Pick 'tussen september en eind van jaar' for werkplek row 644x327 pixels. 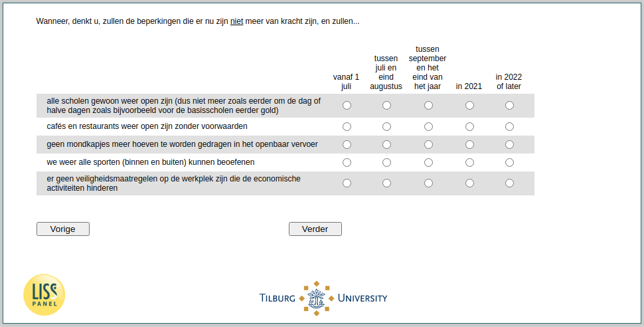[428, 183]
